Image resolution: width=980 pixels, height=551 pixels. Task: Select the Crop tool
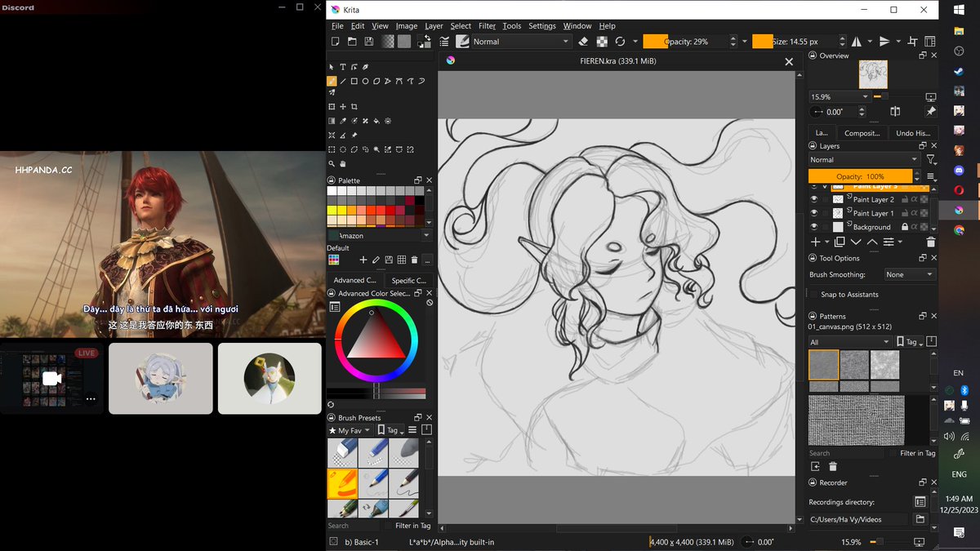(354, 106)
